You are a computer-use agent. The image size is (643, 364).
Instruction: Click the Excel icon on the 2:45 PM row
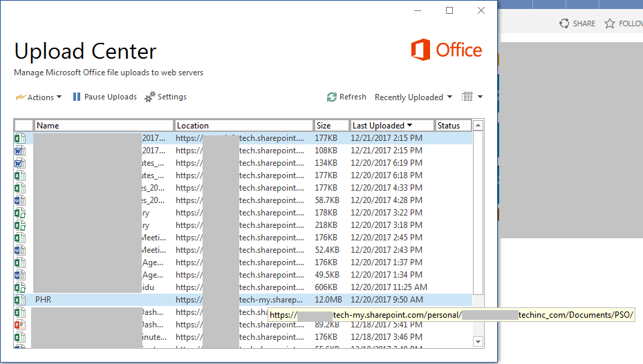point(19,238)
